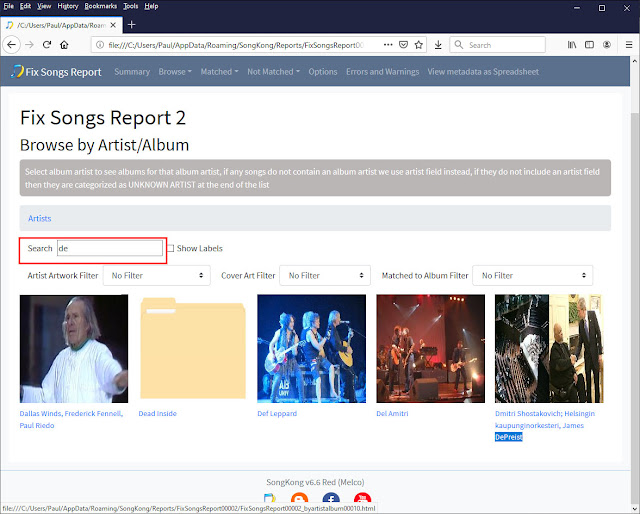The height and width of the screenshot is (514, 640).
Task: Expand the Matched menu in navbar
Action: click(219, 72)
